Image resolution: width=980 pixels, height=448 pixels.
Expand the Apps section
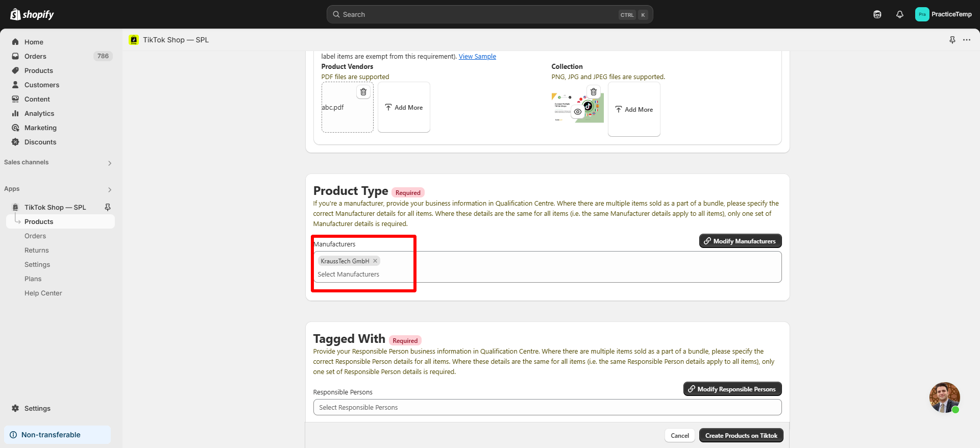110,190
